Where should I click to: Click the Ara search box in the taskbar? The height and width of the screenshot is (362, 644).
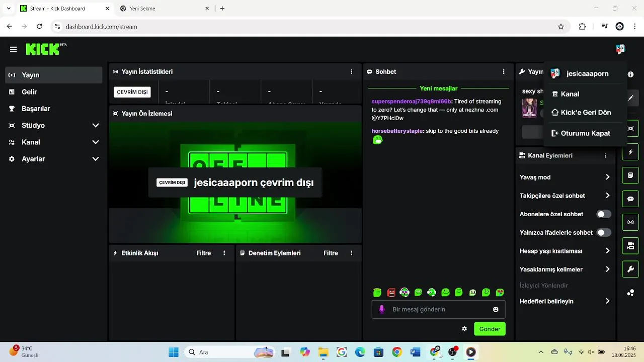point(230,352)
